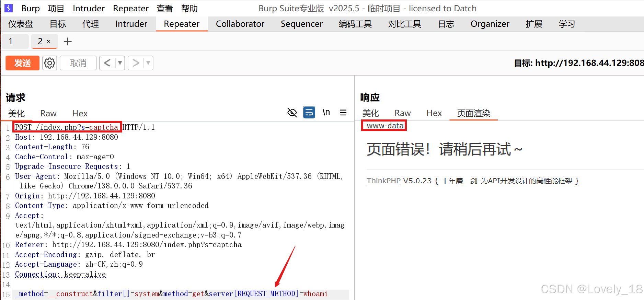
Task: Switch to Collaborator tab
Action: (x=240, y=24)
